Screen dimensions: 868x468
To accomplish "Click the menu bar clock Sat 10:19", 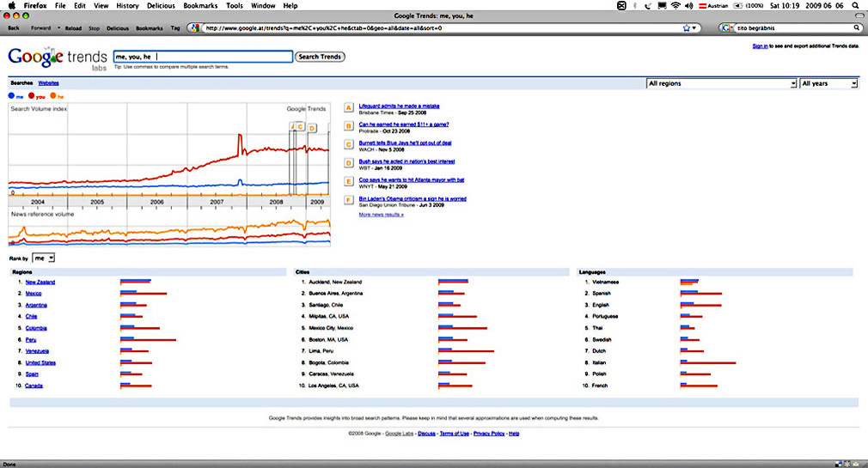I will [x=785, y=5].
